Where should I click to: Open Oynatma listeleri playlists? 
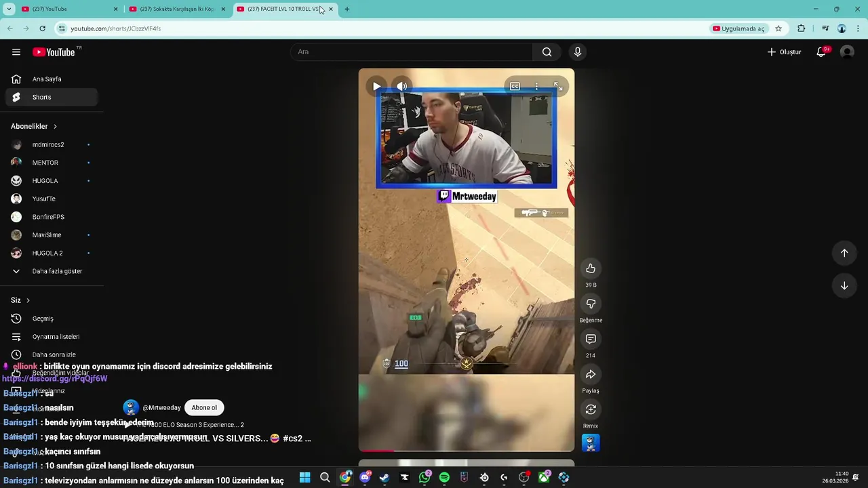click(52, 337)
